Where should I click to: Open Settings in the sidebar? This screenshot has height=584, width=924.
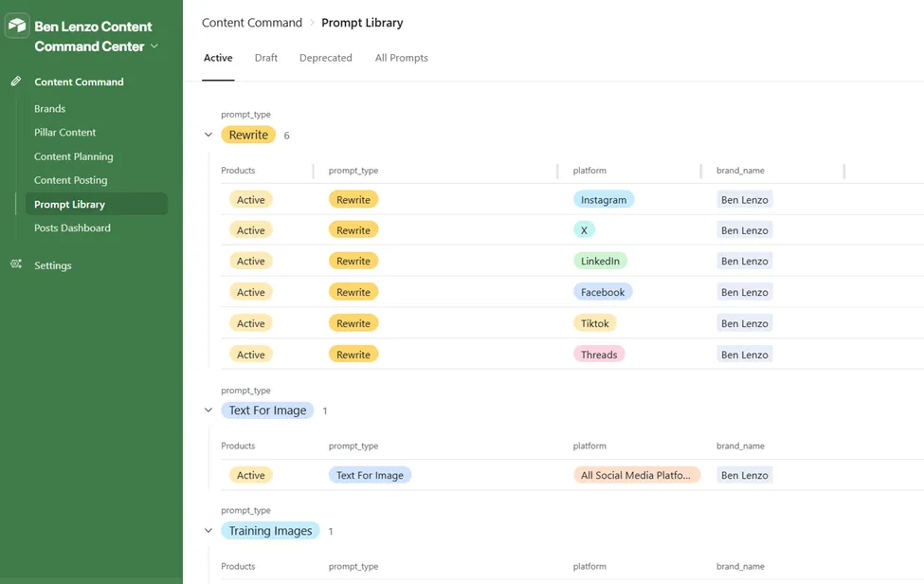[x=52, y=265]
